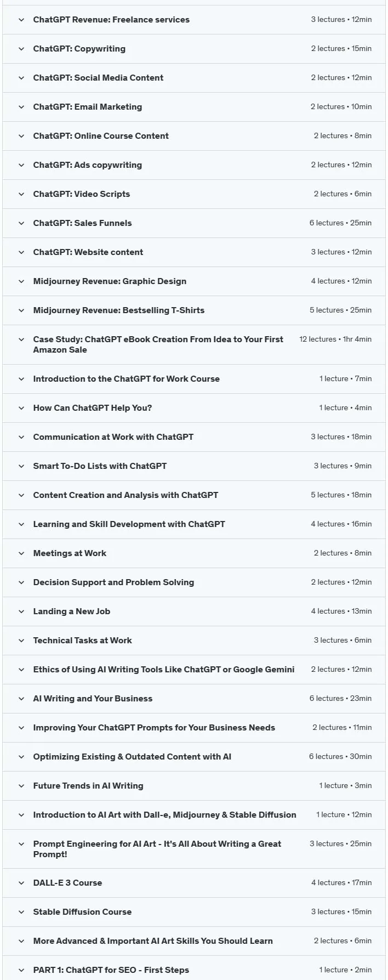Open Technical Tasks at Work section
The width and height of the screenshot is (388, 980).
(194, 641)
